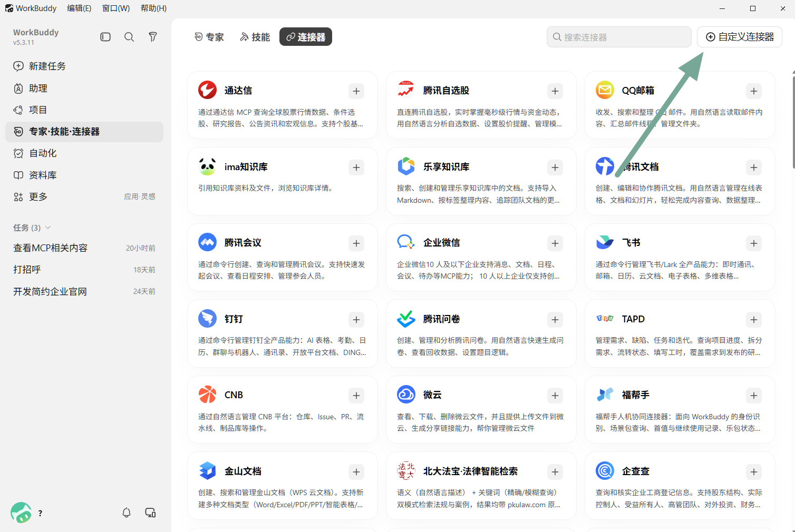Select 专家·技能·连接器 in sidebar
This screenshot has height=532, width=795.
point(84,132)
